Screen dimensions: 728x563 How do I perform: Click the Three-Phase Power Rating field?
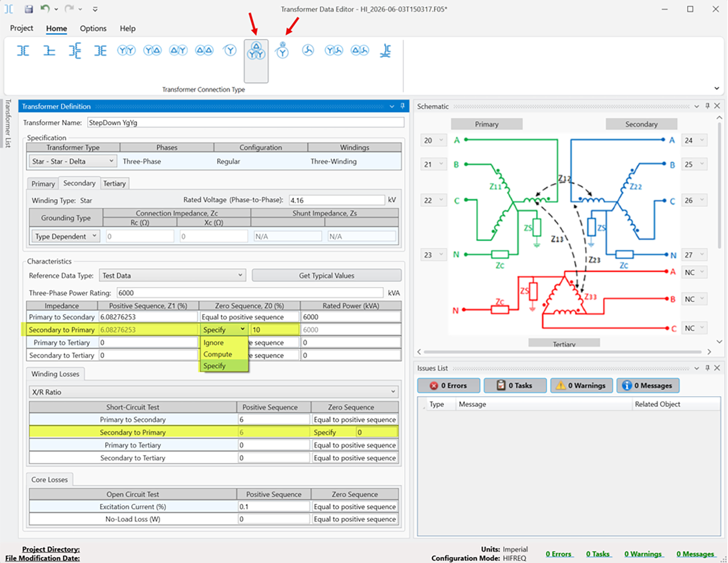point(250,292)
